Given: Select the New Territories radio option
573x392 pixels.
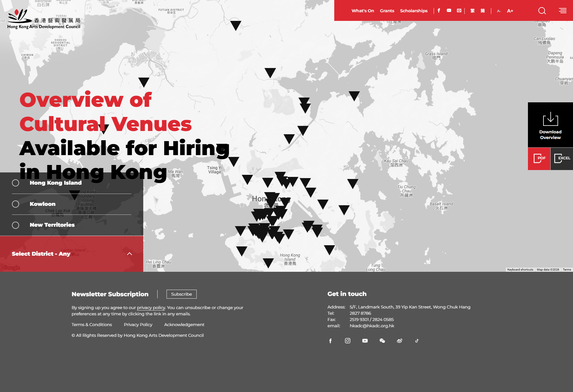Looking at the screenshot, I should 16,225.
